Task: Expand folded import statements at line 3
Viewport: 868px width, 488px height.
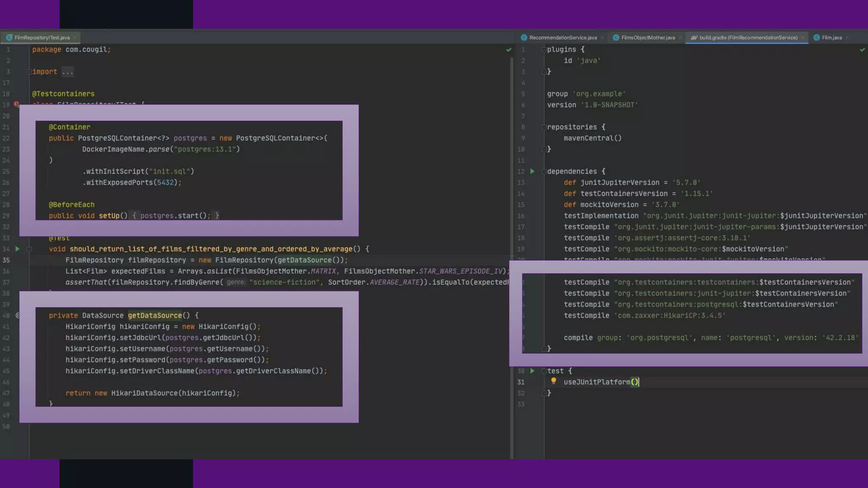Action: point(29,72)
